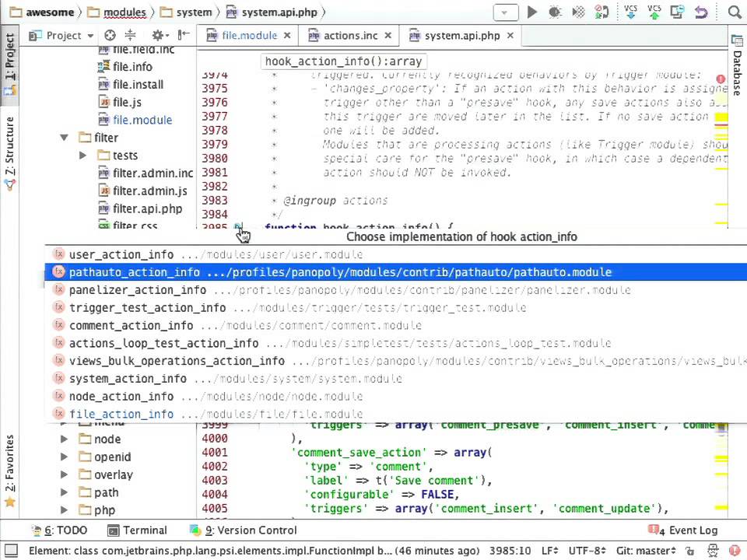Click 'awesome' breadcrumb
Image resolution: width=747 pixels, height=560 pixels.
click(42, 12)
